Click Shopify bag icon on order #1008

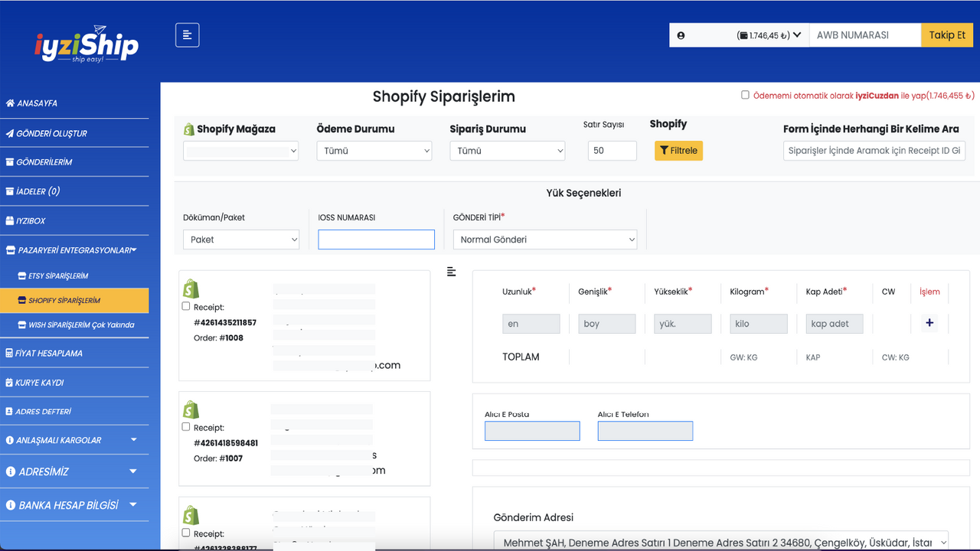pyautogui.click(x=191, y=289)
